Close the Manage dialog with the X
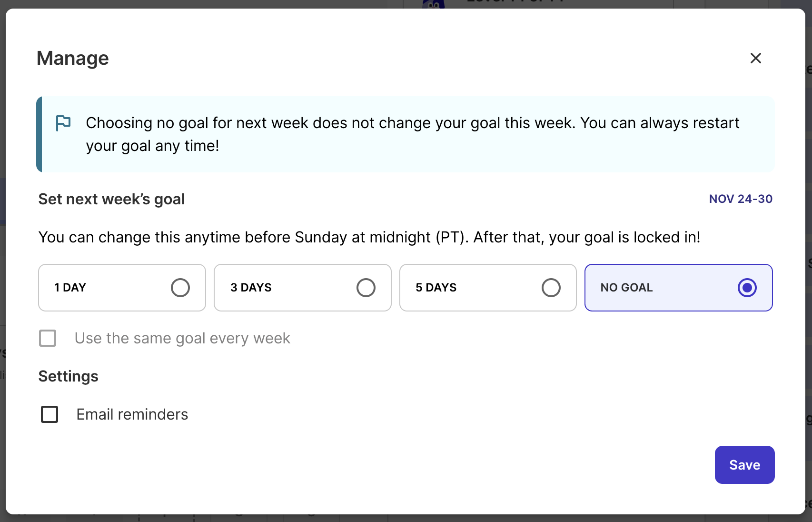Screen dimensions: 812x522 pos(755,58)
